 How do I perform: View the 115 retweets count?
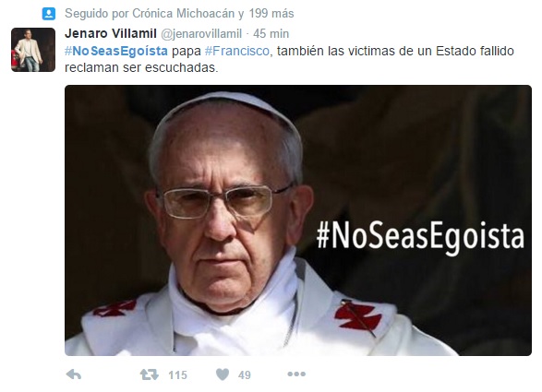click(x=177, y=375)
